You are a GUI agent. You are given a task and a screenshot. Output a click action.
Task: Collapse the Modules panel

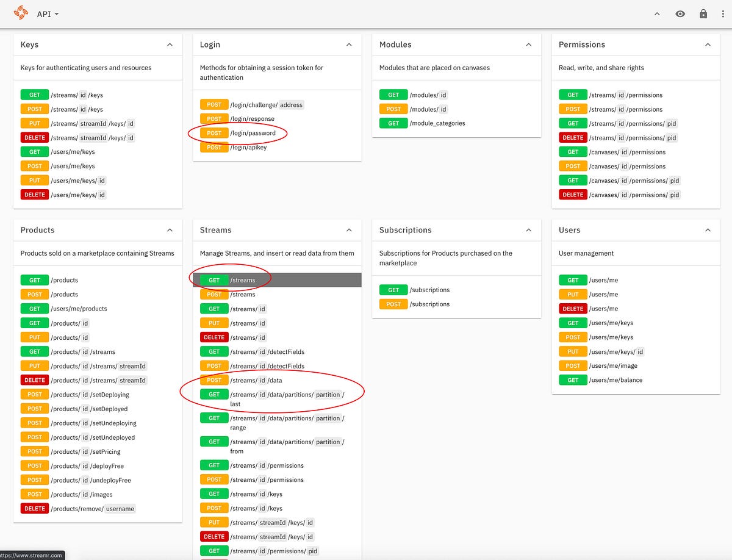tap(529, 45)
